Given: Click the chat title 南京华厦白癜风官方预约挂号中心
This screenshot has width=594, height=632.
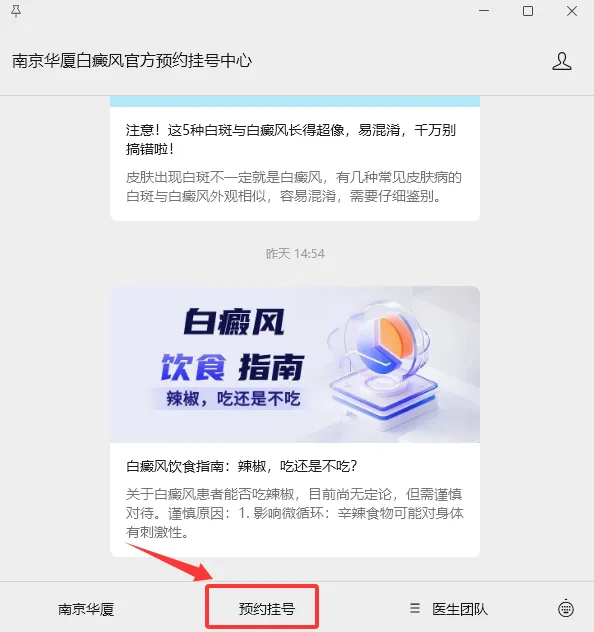Looking at the screenshot, I should pos(132,61).
